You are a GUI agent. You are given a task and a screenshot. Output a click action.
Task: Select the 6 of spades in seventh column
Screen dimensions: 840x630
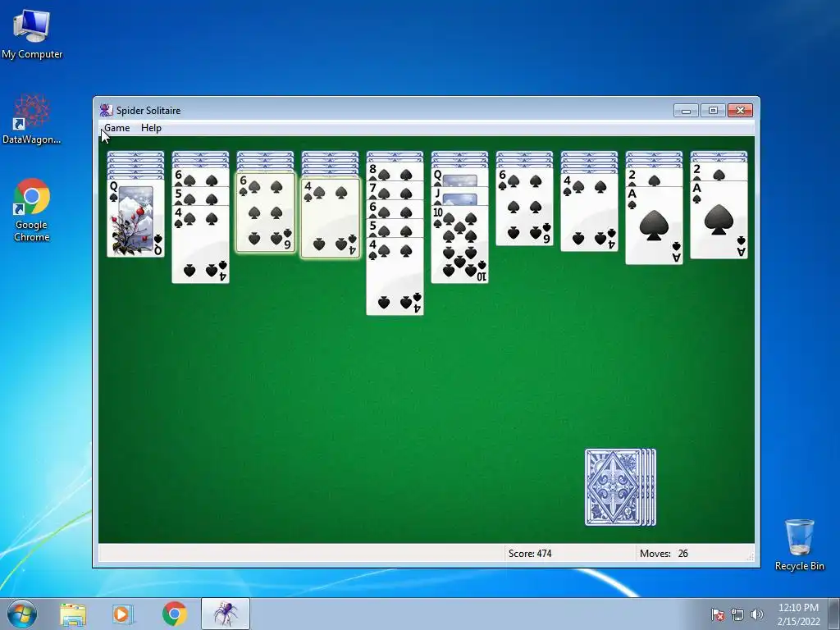point(524,207)
